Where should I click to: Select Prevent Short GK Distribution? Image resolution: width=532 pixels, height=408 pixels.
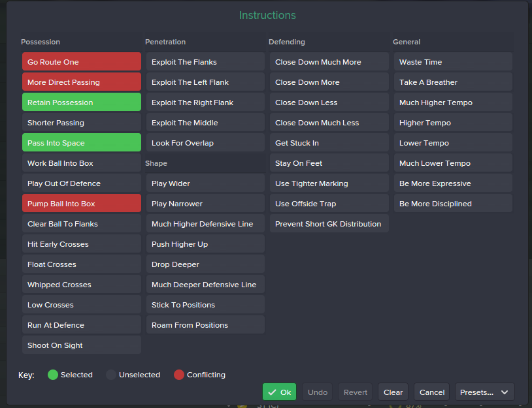329,223
